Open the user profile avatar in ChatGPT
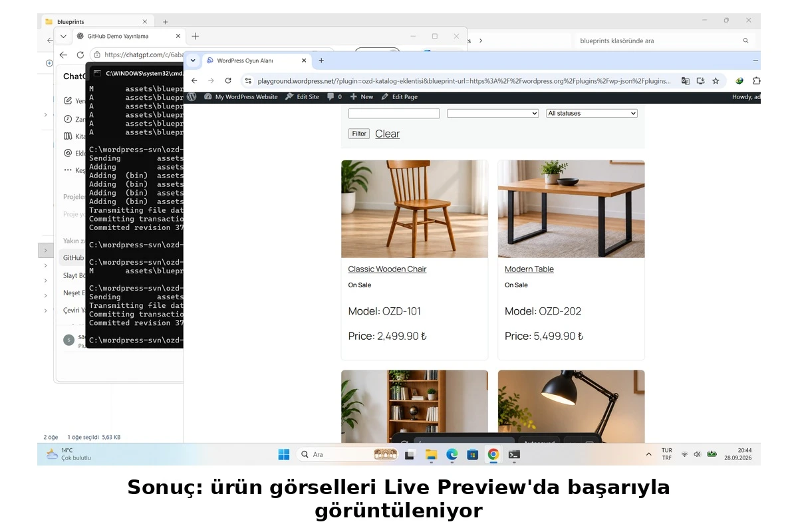 68,340
